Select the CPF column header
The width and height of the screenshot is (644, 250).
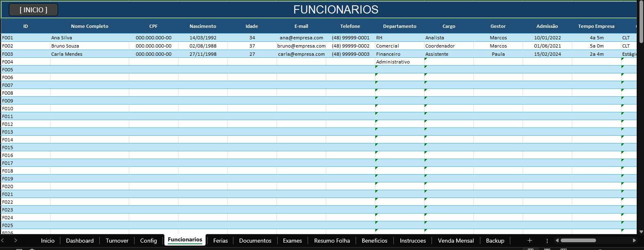(153, 26)
